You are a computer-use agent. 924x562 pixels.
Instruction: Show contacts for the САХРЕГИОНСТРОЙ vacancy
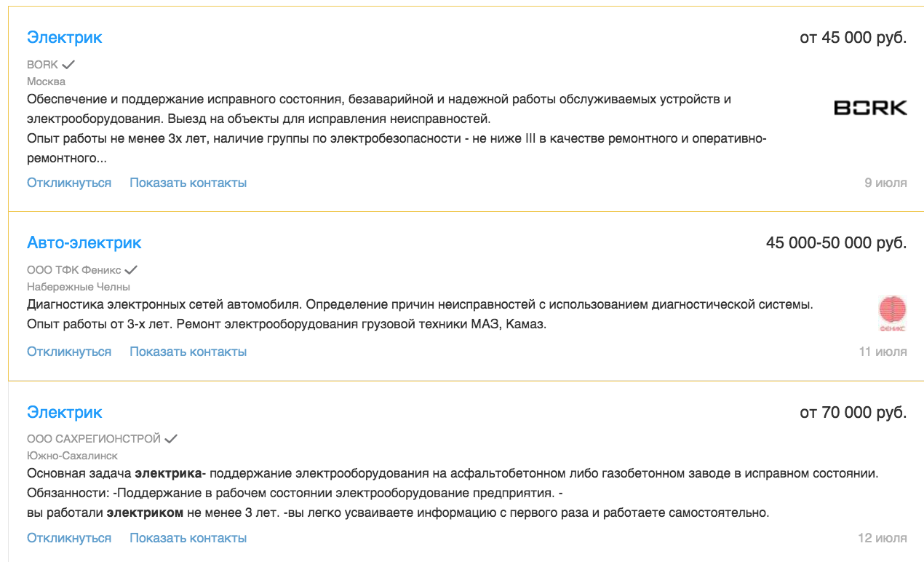tap(188, 538)
